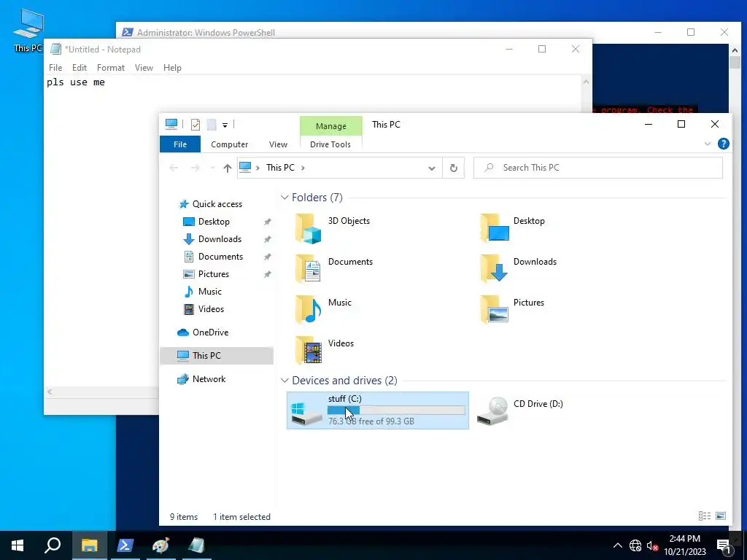Viewport: 747px width, 560px height.
Task: Select the stuff (C:) drive icon
Action: coord(307,413)
